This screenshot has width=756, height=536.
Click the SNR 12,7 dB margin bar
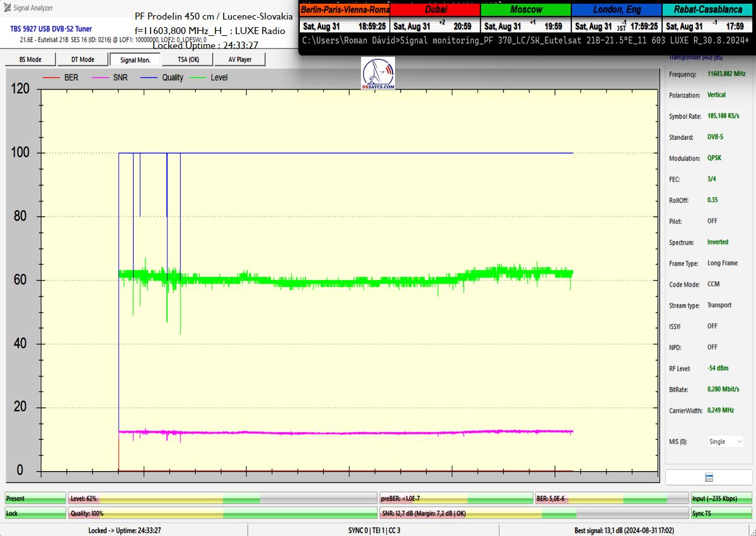[535, 513]
